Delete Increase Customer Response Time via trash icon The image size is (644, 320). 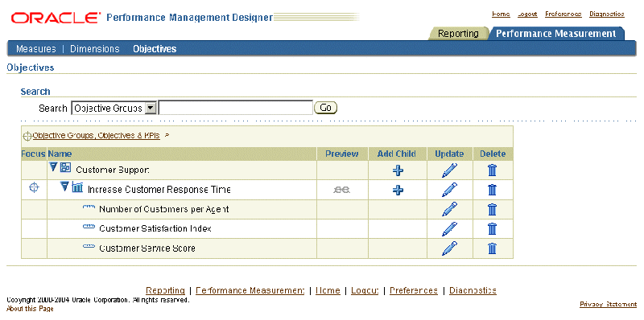(x=492, y=190)
